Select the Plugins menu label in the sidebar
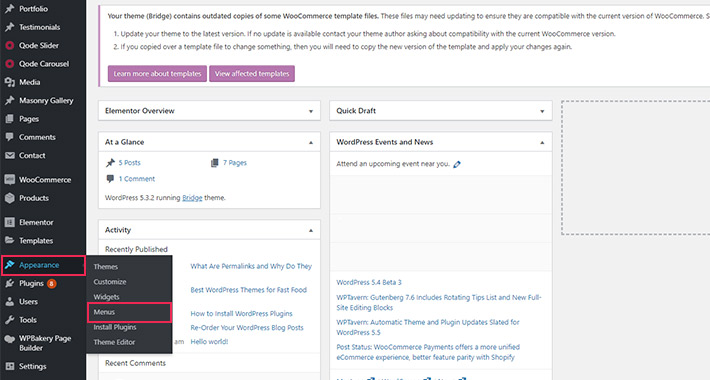Image resolution: width=710 pixels, height=380 pixels. [31, 284]
